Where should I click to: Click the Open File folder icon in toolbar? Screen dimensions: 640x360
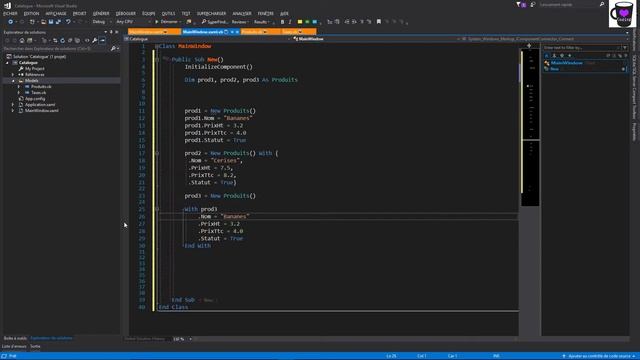(x=43, y=22)
